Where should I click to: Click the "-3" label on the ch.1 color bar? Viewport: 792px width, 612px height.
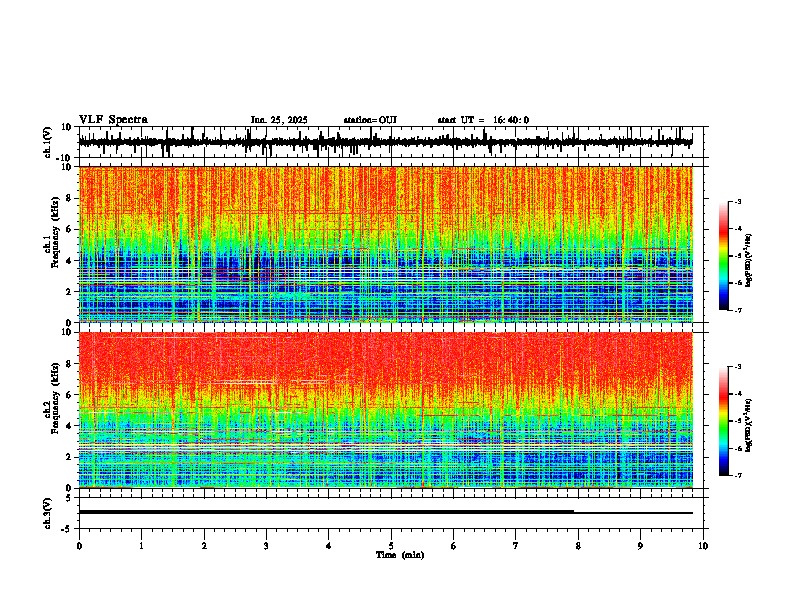(737, 201)
